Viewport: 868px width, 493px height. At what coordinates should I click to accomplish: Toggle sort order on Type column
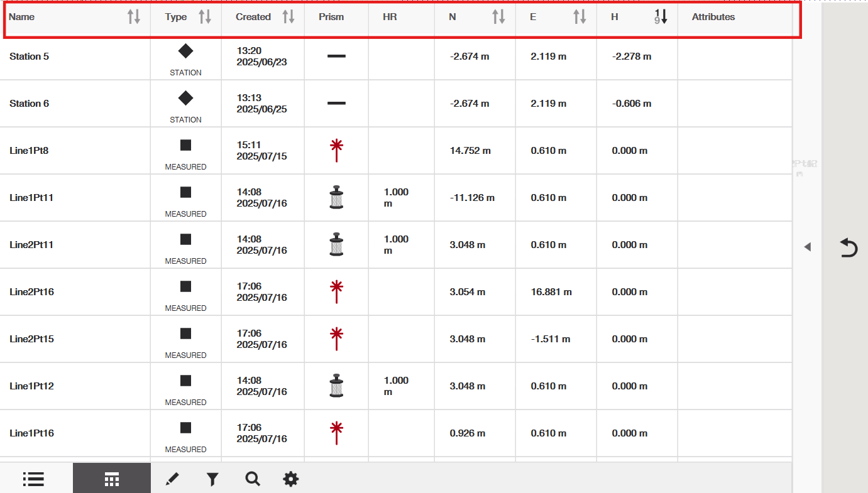205,17
